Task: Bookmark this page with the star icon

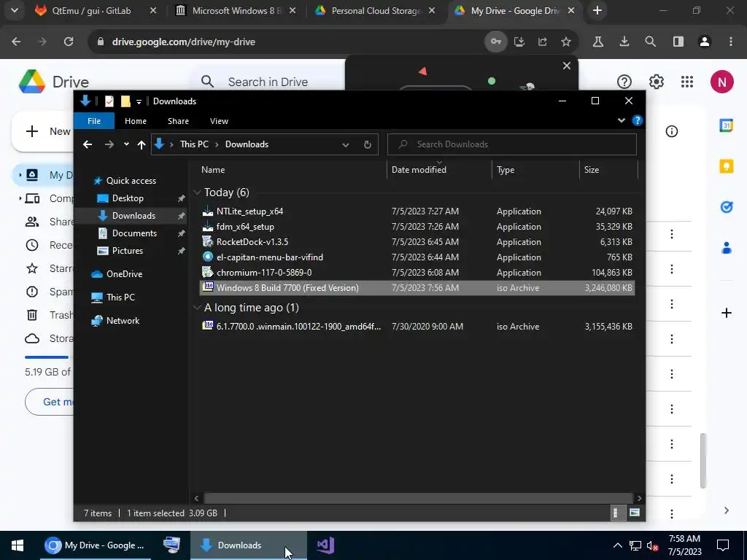Action: [x=565, y=42]
